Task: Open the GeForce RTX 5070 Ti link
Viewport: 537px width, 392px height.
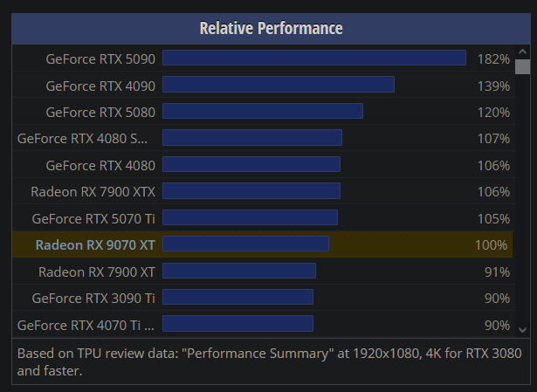Action: pos(93,218)
